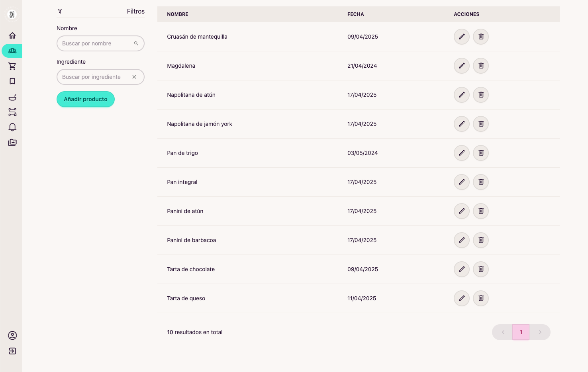588x372 pixels.
Task: Sort by the Nombre column header
Action: click(x=178, y=14)
